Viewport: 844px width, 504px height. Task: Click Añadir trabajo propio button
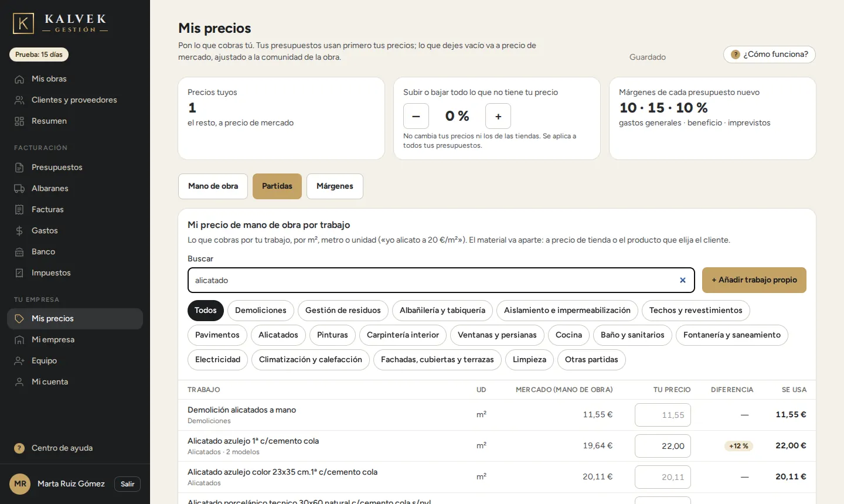point(754,280)
